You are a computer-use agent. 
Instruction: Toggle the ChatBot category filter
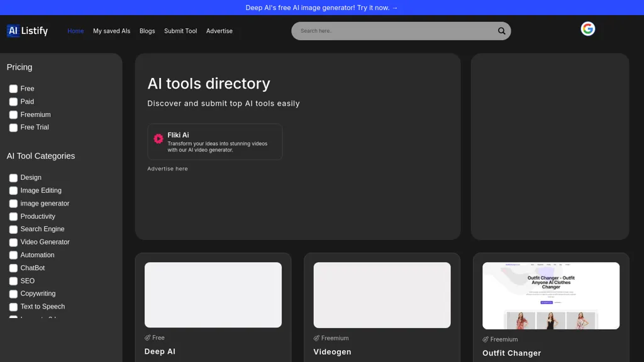click(13, 268)
